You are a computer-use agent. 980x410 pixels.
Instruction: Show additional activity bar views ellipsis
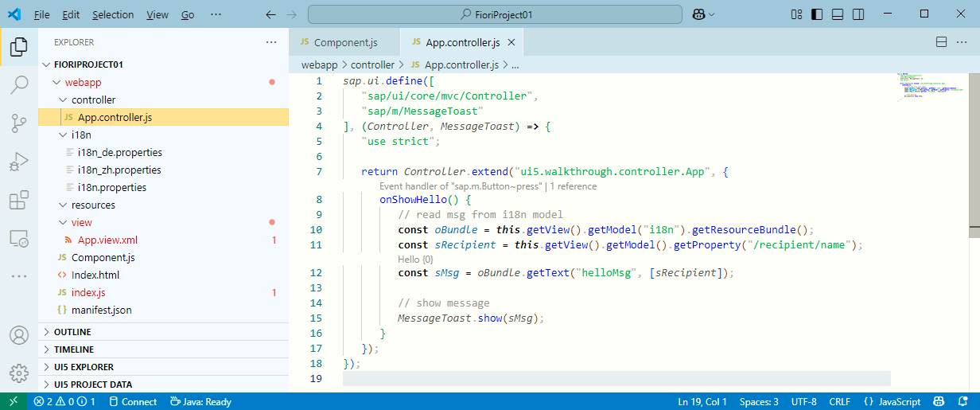(18, 275)
